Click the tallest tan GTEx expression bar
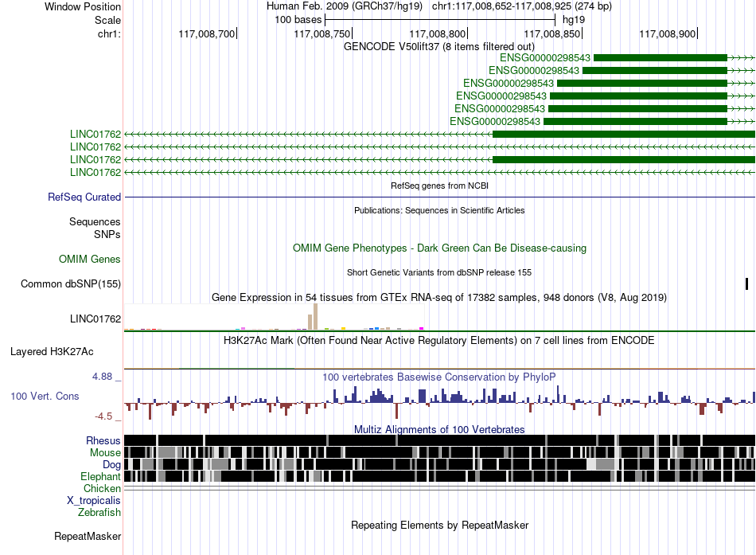 pyautogui.click(x=315, y=317)
